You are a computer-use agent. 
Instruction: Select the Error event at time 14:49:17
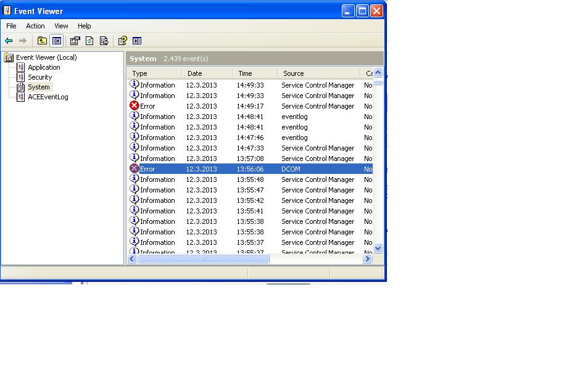tap(250, 106)
